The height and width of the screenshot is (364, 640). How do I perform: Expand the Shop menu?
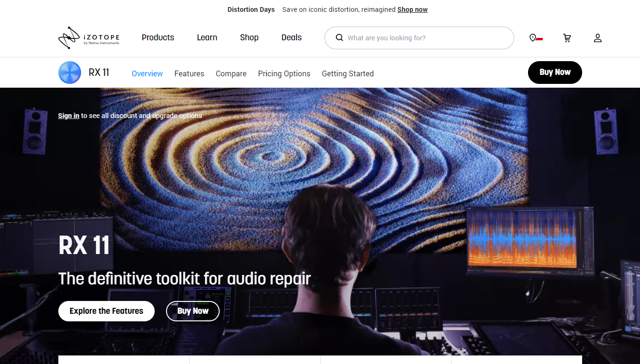point(249,37)
